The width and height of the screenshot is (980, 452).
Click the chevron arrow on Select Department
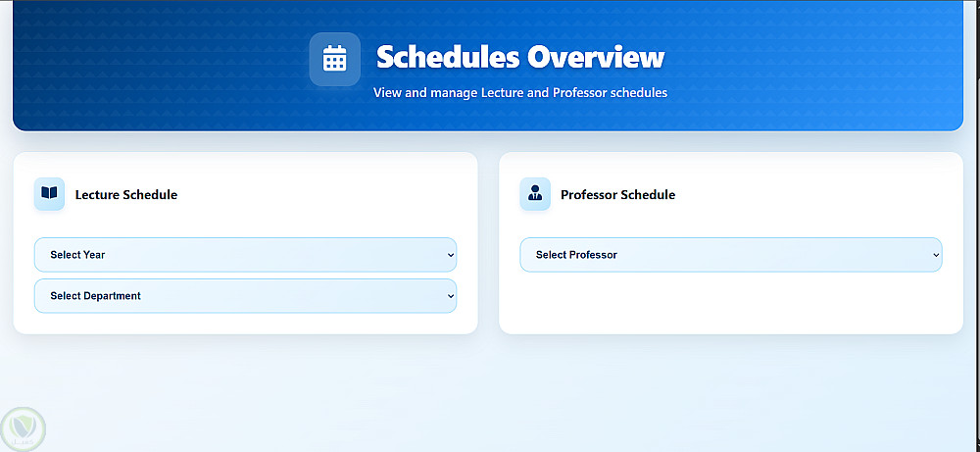pyautogui.click(x=451, y=296)
